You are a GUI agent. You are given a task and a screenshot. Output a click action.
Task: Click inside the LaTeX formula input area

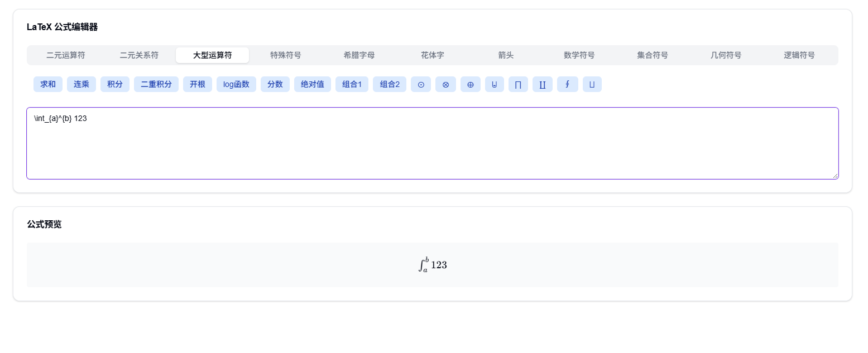433,143
